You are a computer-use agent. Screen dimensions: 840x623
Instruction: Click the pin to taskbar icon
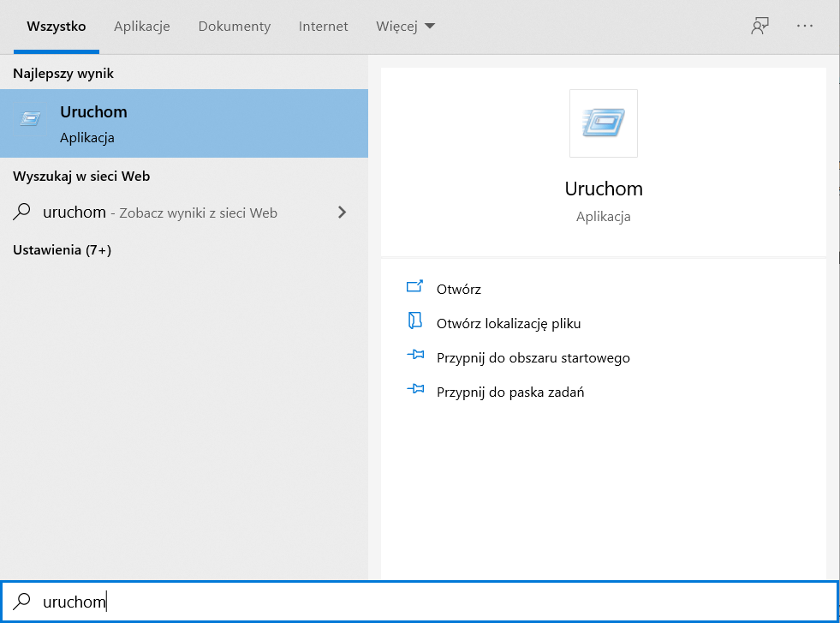[x=415, y=389]
